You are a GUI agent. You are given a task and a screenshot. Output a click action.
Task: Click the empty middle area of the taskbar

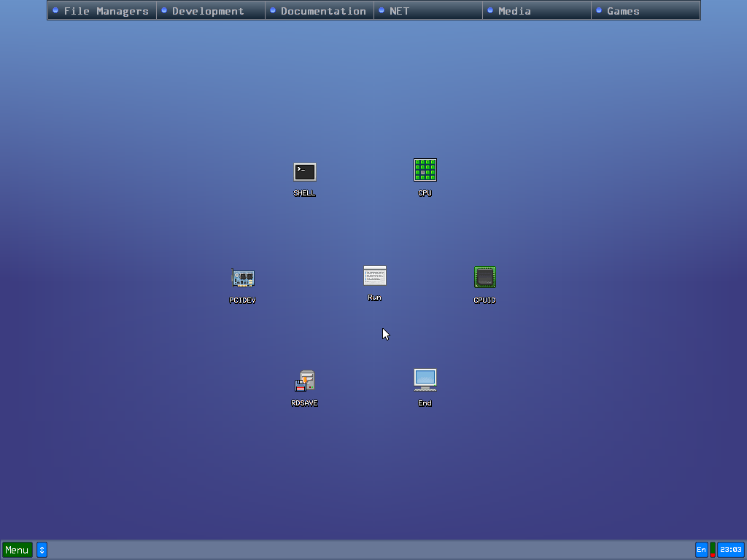365,550
